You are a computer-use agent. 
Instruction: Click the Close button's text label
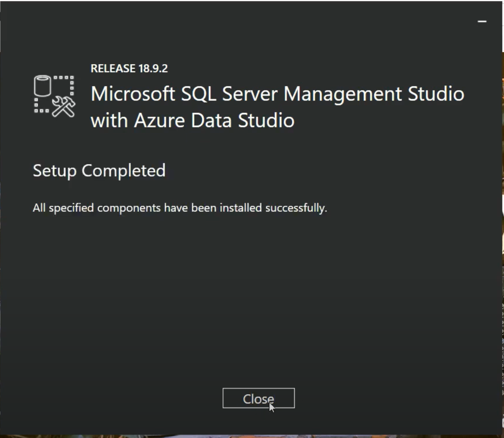258,398
